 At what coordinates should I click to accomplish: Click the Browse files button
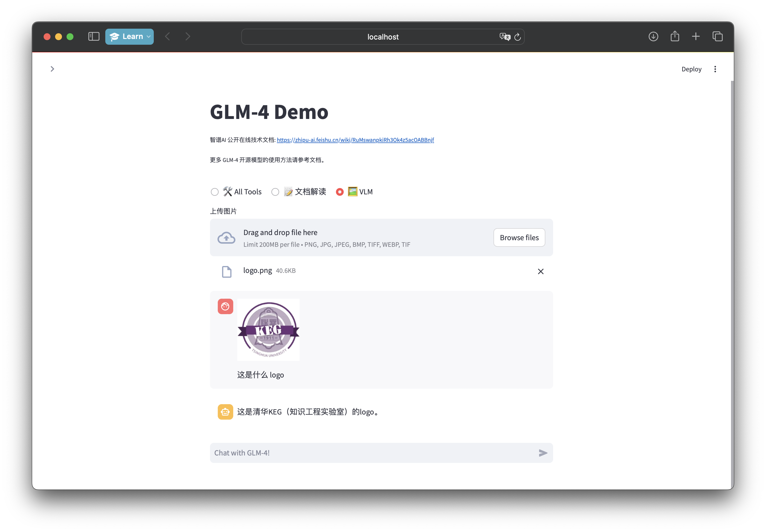tap(519, 237)
